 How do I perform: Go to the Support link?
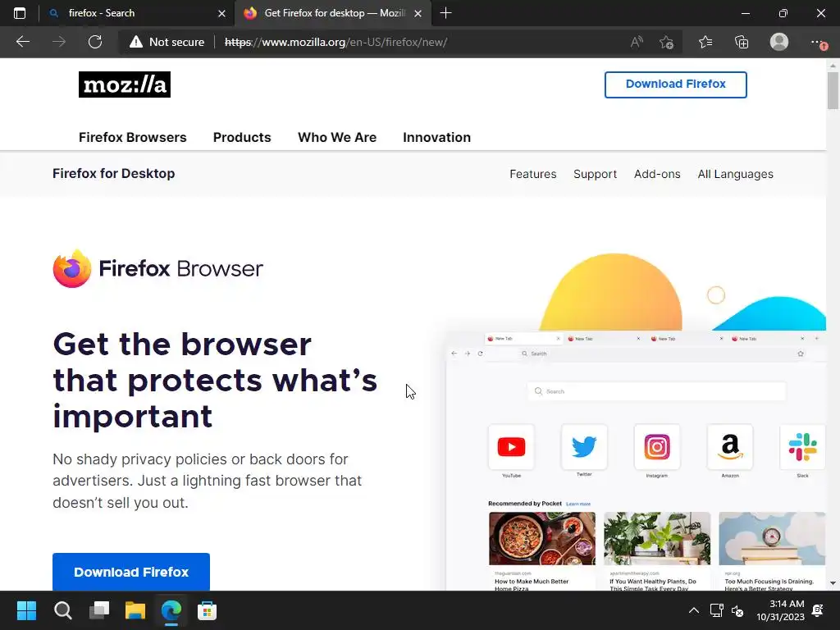[x=596, y=174]
